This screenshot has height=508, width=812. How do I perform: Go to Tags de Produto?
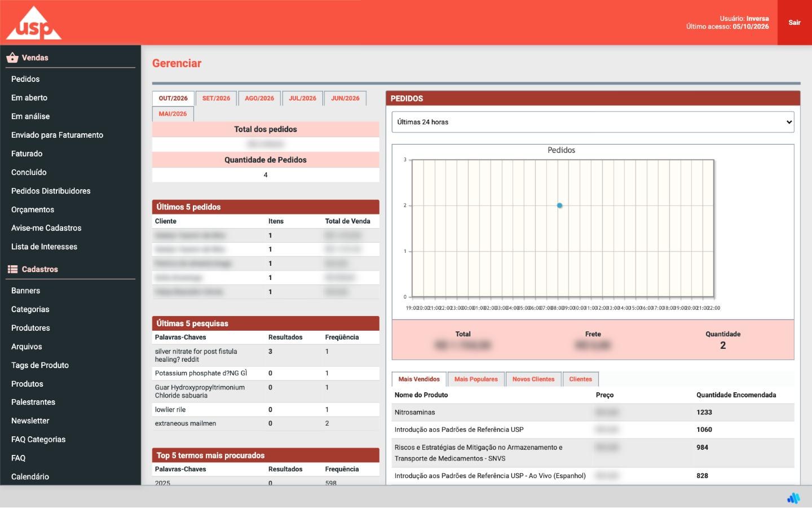40,365
